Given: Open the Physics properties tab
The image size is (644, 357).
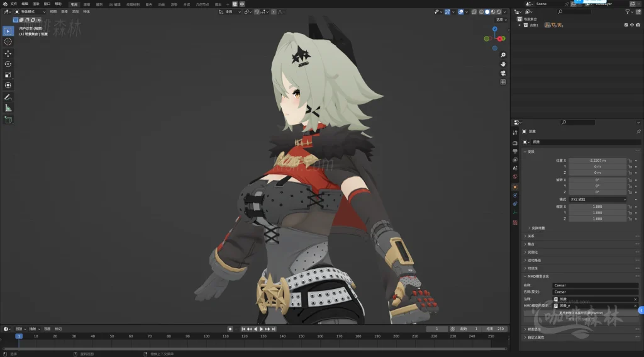Looking at the screenshot, I should pyautogui.click(x=515, y=195).
